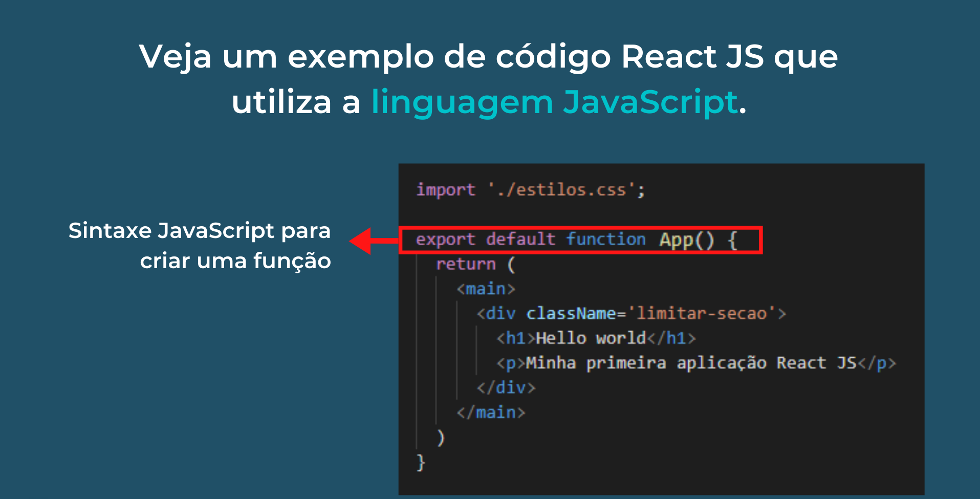
Task: Click the closing </div> tag
Action: tap(506, 387)
